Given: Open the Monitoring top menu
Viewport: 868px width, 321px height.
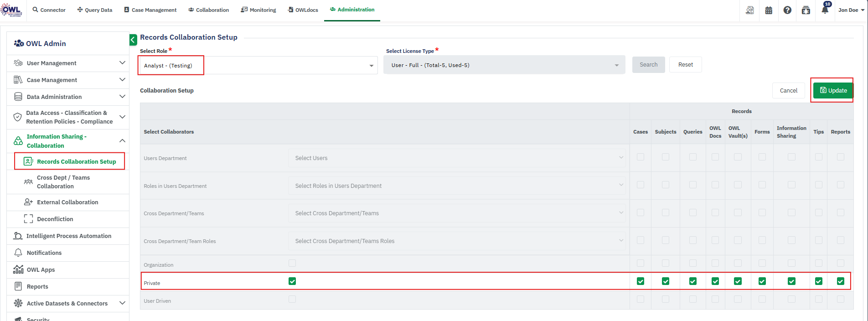Looking at the screenshot, I should tap(258, 10).
